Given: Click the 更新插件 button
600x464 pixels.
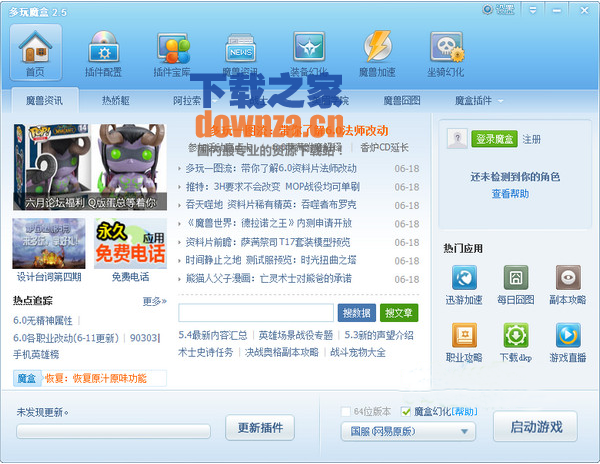Looking at the screenshot, I should 260,427.
